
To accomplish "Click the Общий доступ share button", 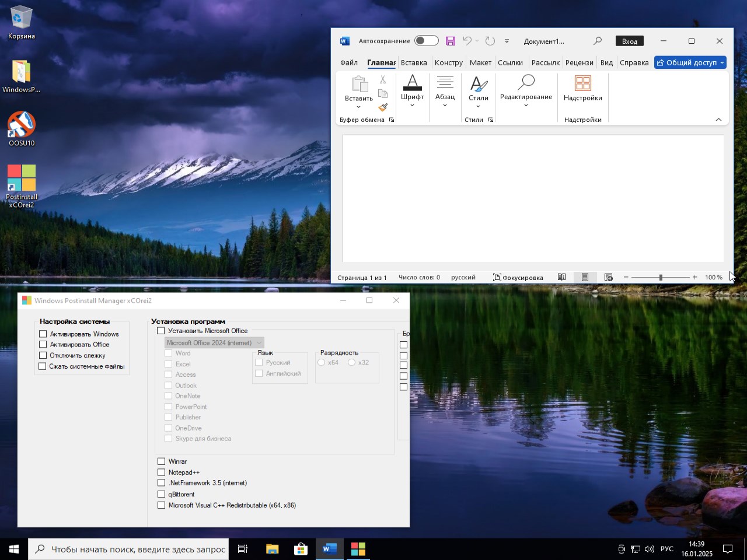I will (x=690, y=62).
